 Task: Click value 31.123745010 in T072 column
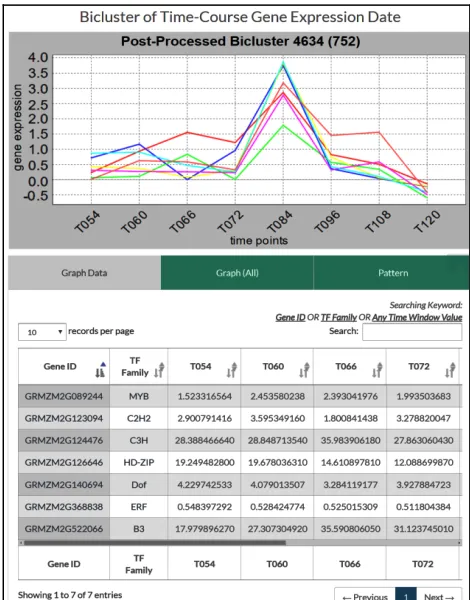click(423, 529)
